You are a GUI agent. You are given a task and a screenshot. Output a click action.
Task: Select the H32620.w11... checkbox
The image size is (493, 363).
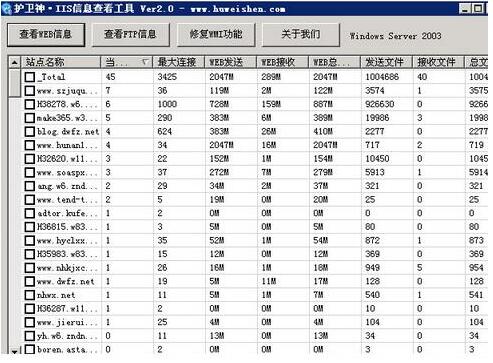30,159
